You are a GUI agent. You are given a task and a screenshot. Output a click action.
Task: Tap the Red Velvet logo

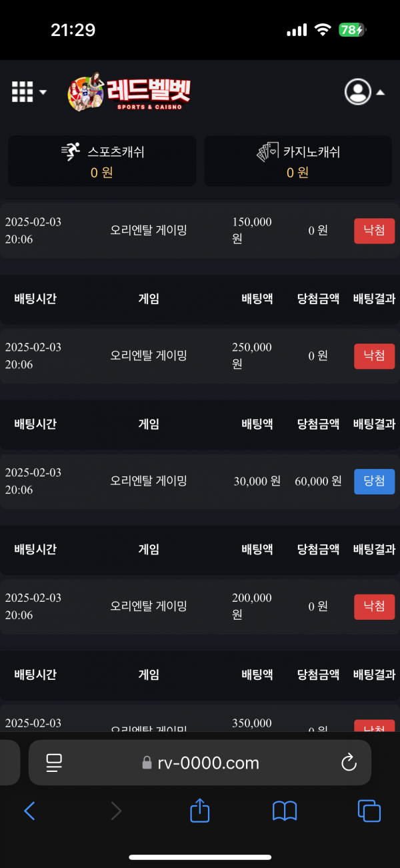point(129,92)
